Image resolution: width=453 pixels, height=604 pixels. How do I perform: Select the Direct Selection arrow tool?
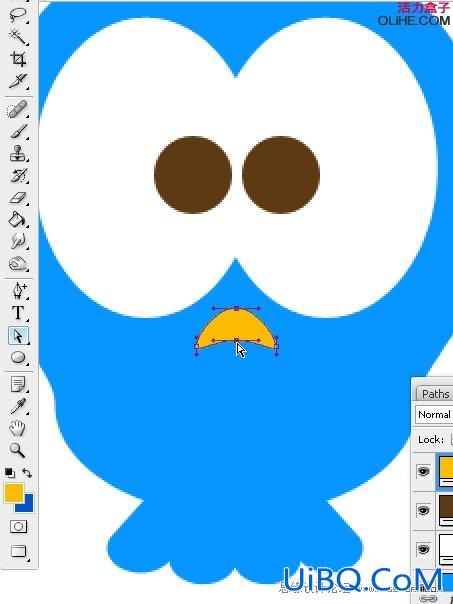click(x=18, y=336)
